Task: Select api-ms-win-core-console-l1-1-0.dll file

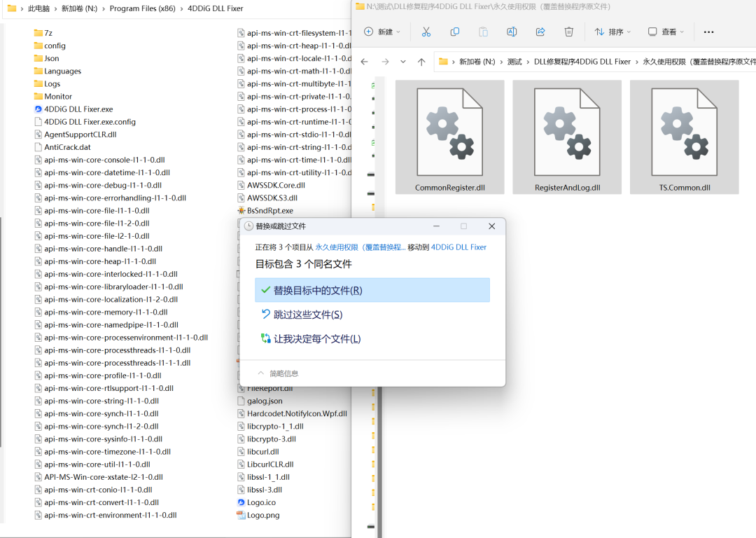Action: (100, 160)
